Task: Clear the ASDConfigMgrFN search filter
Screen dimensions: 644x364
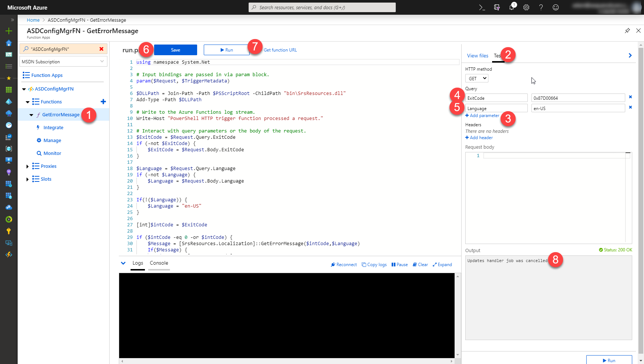Action: pyautogui.click(x=102, y=49)
